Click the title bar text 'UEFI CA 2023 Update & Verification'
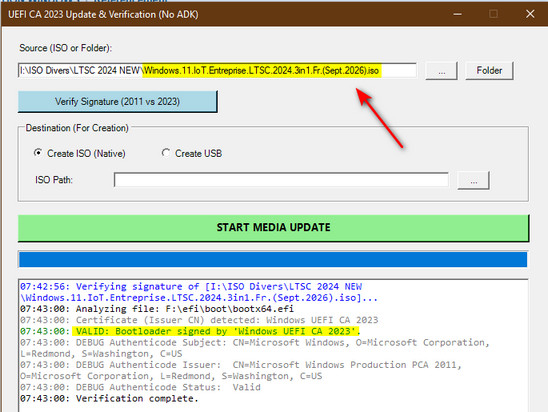This screenshot has height=412, width=548. [x=103, y=15]
